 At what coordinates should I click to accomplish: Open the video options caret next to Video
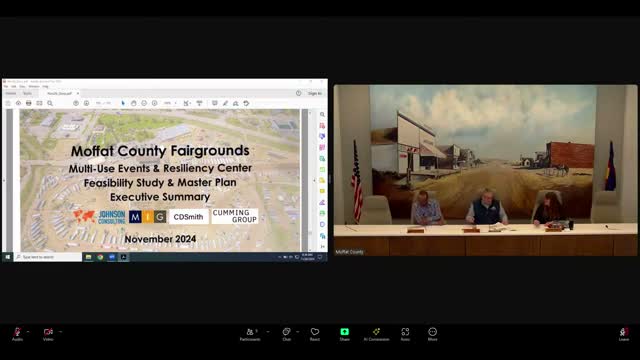coord(60,332)
